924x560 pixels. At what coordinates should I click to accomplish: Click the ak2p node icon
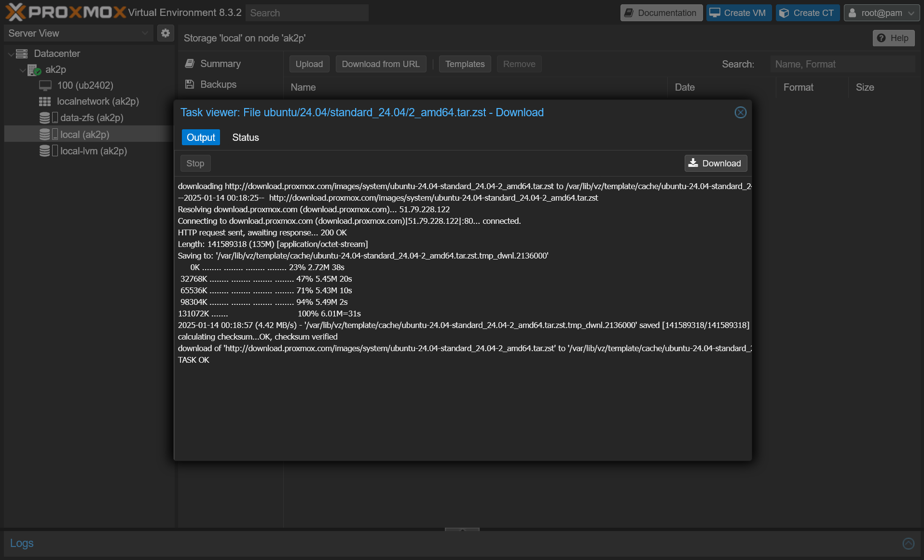coord(34,70)
